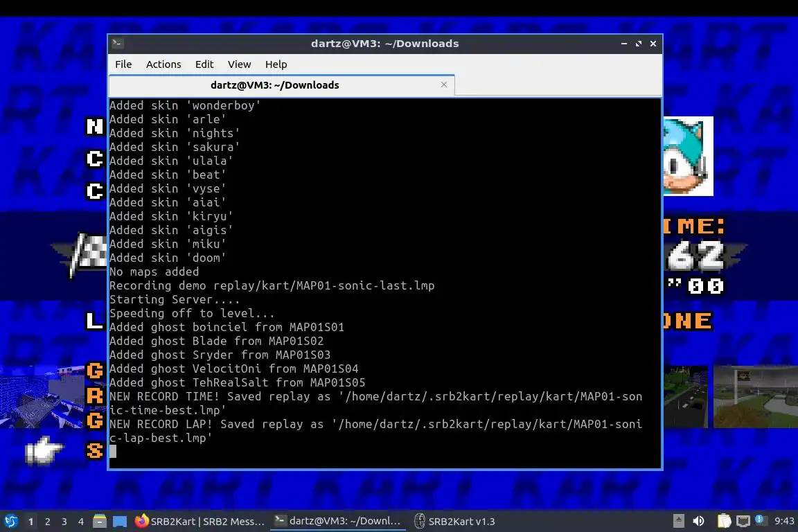This screenshot has width=798, height=532.
Task: Click the removable media eject tray icon
Action: [678, 521]
